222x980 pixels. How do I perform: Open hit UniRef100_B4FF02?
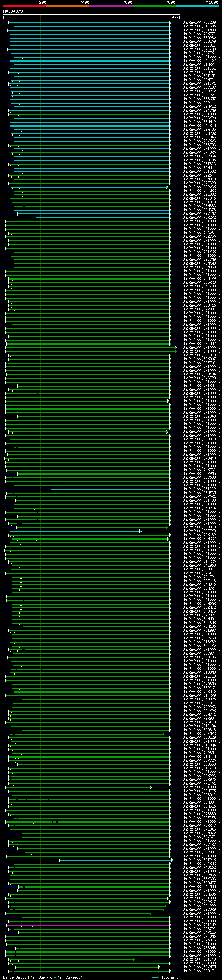(199, 60)
